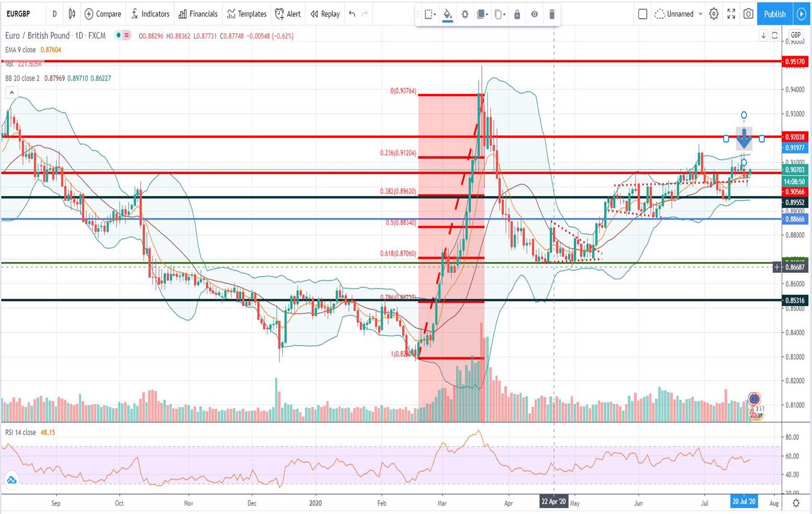Lock the selected drawing
812x514 pixels.
(x=517, y=15)
